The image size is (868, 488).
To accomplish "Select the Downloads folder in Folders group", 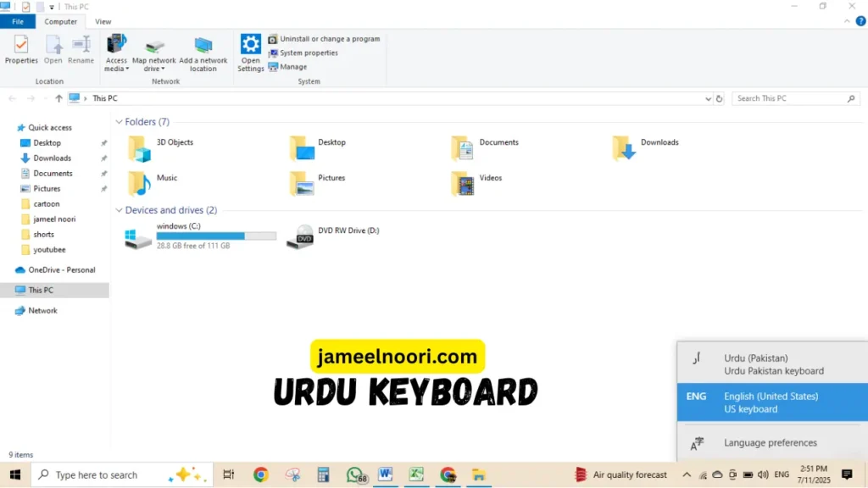I will pos(646,148).
